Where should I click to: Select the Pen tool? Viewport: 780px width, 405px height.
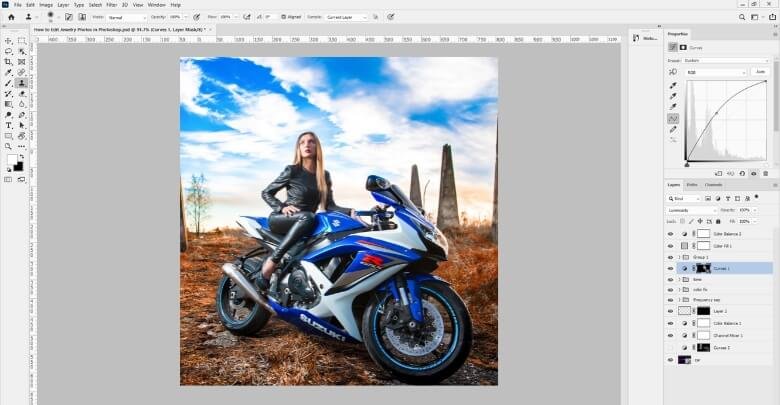click(x=22, y=115)
